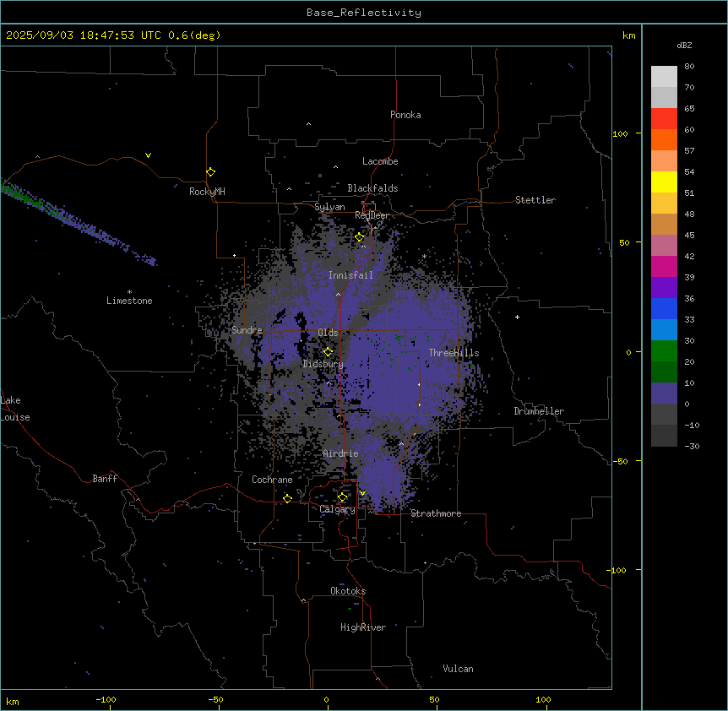This screenshot has width=728, height=711.
Task: Pick the royal blue 33-36 dBZ legend swatch
Action: pos(664,308)
